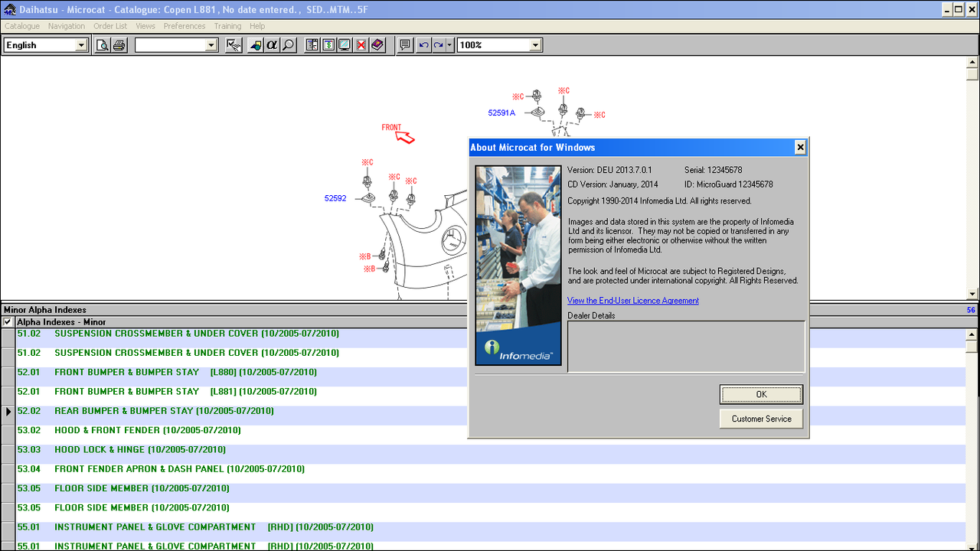The width and height of the screenshot is (980, 551).
Task: Open the alpha index icon
Action: [x=272, y=45]
